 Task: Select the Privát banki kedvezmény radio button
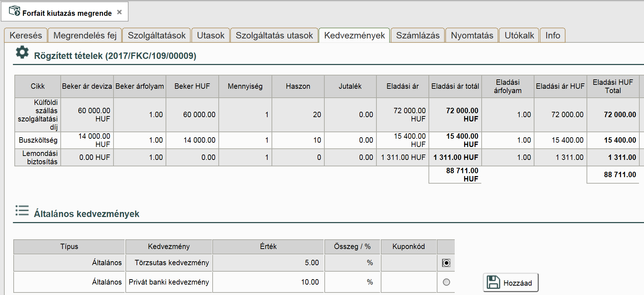click(446, 282)
